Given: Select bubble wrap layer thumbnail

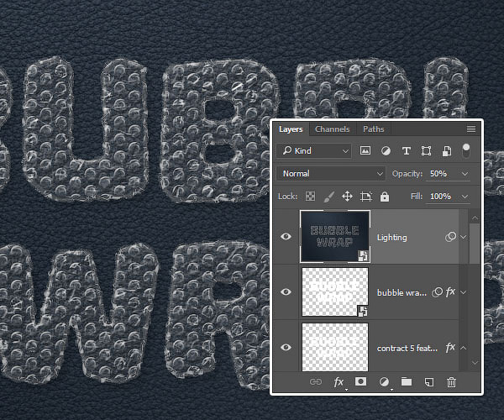Looking at the screenshot, I should [335, 291].
